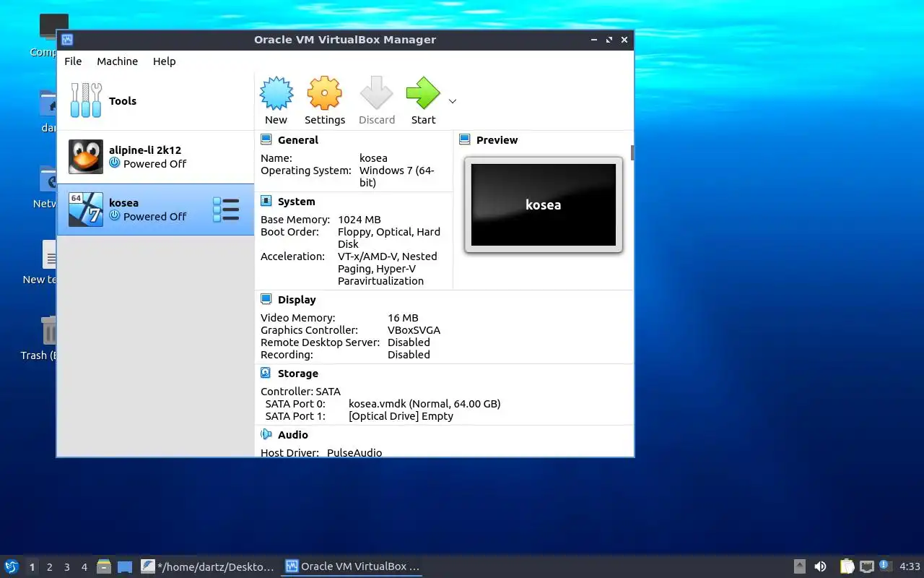Select the Tools entry icon
The image size is (924, 578).
coord(86,100)
